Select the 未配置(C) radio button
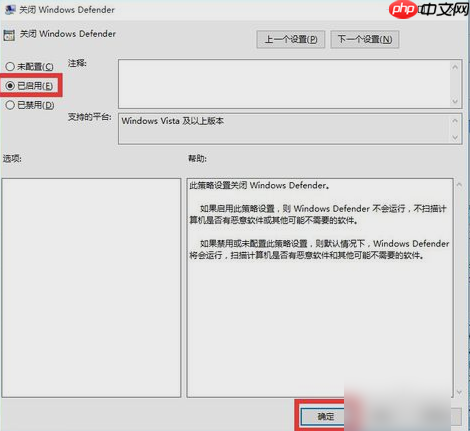 pyautogui.click(x=29, y=67)
